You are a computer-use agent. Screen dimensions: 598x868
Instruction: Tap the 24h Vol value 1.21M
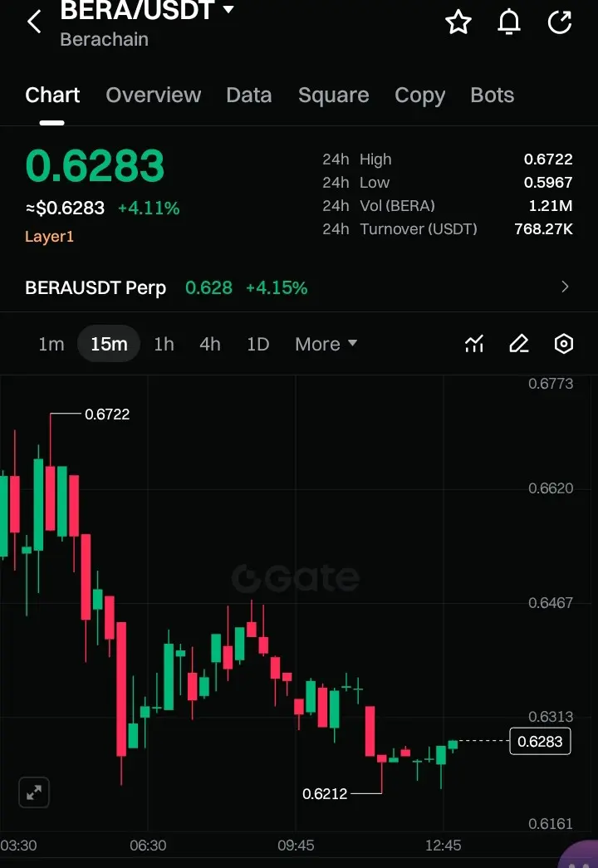(551, 205)
